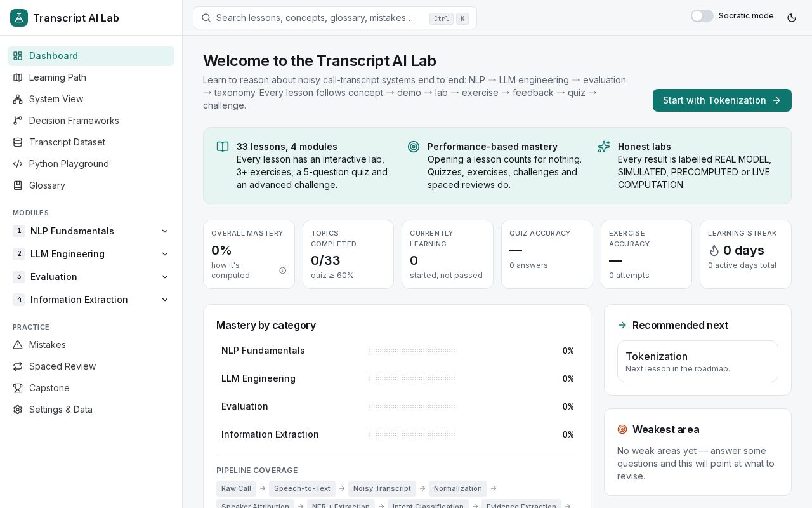
Task: Click the Learning Path map icon
Action: click(x=18, y=77)
